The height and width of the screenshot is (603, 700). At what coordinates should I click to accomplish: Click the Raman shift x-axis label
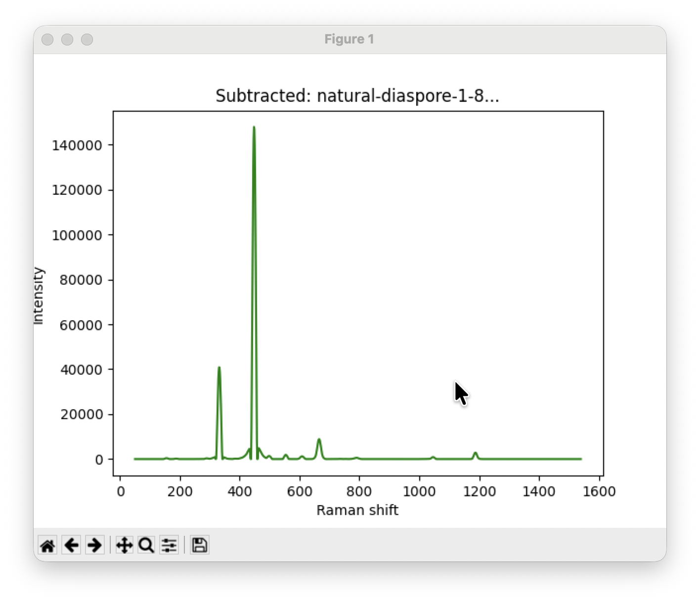357,510
